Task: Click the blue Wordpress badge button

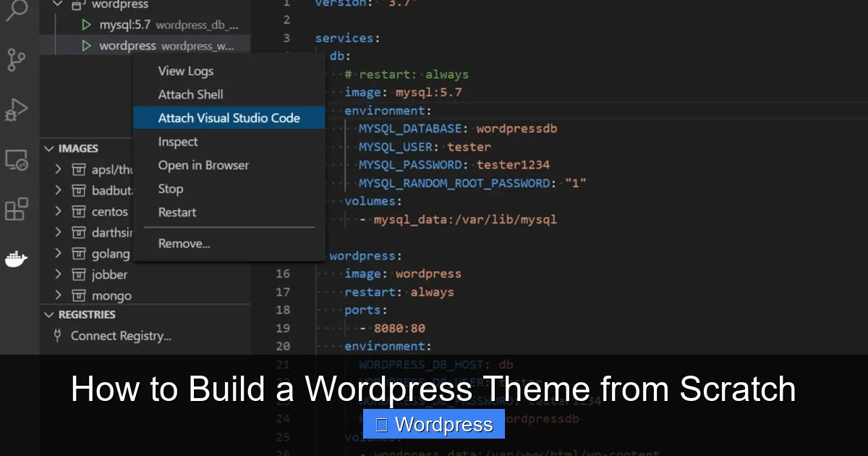Action: pos(433,424)
